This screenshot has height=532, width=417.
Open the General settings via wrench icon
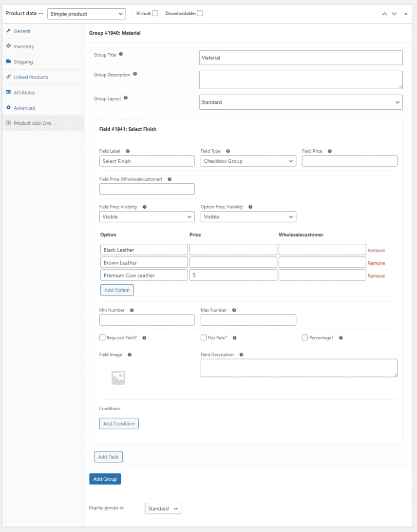(x=8, y=31)
